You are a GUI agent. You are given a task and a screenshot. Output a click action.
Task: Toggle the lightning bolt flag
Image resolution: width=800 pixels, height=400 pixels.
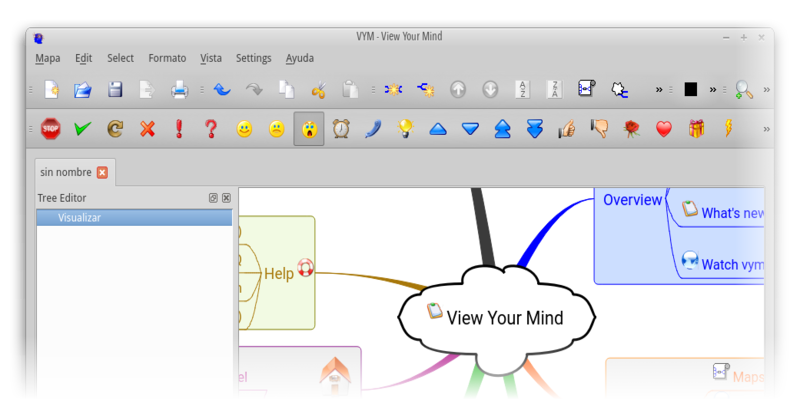pos(728,129)
